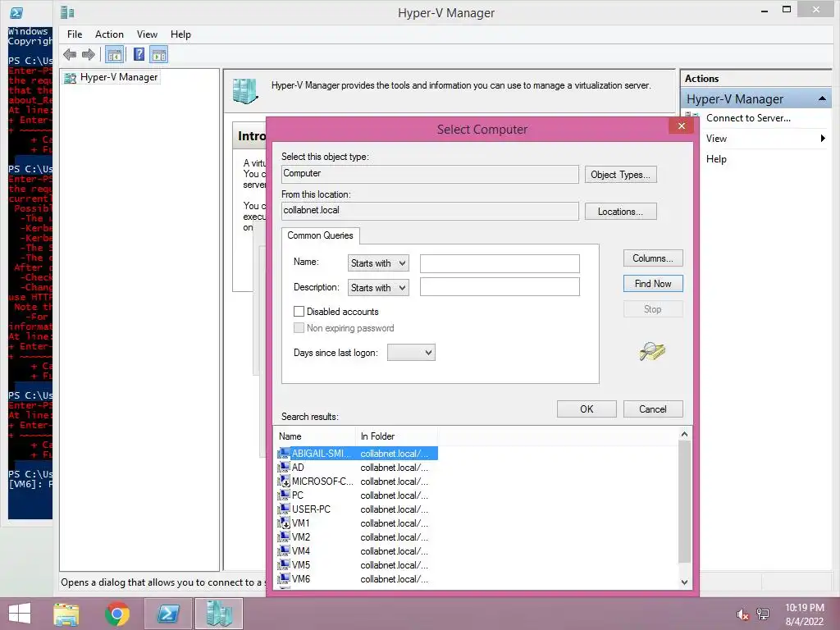Click the VM4 computer icon

click(284, 550)
